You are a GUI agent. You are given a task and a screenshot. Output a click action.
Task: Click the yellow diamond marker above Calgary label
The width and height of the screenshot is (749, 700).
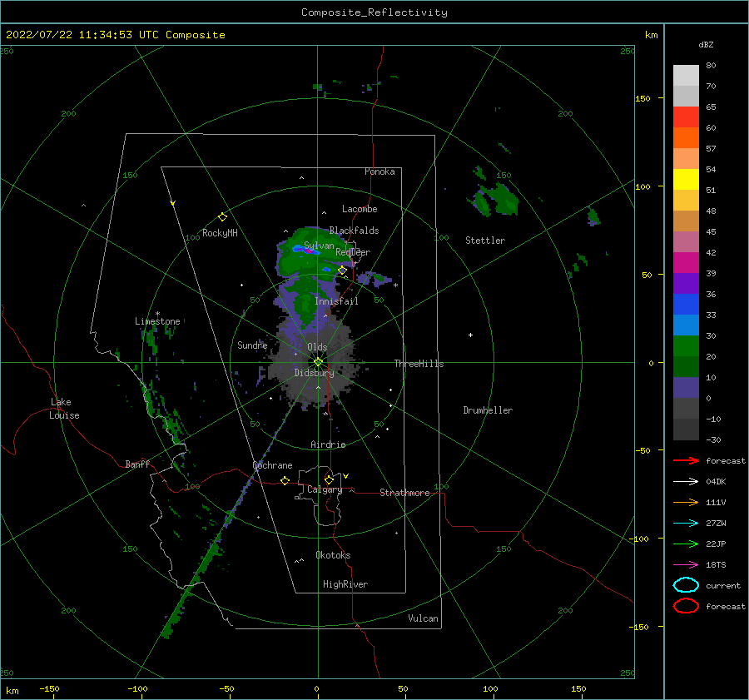pyautogui.click(x=329, y=479)
